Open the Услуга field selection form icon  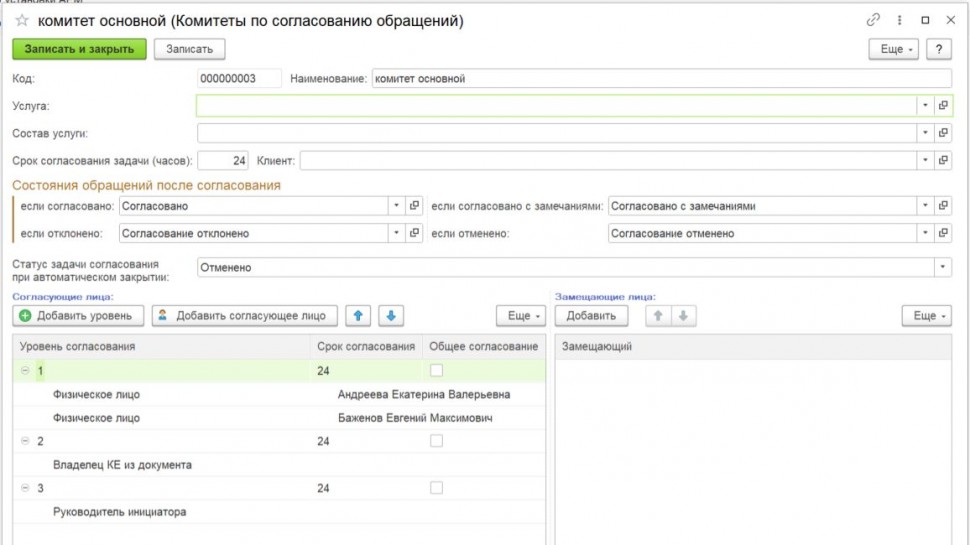pos(943,105)
